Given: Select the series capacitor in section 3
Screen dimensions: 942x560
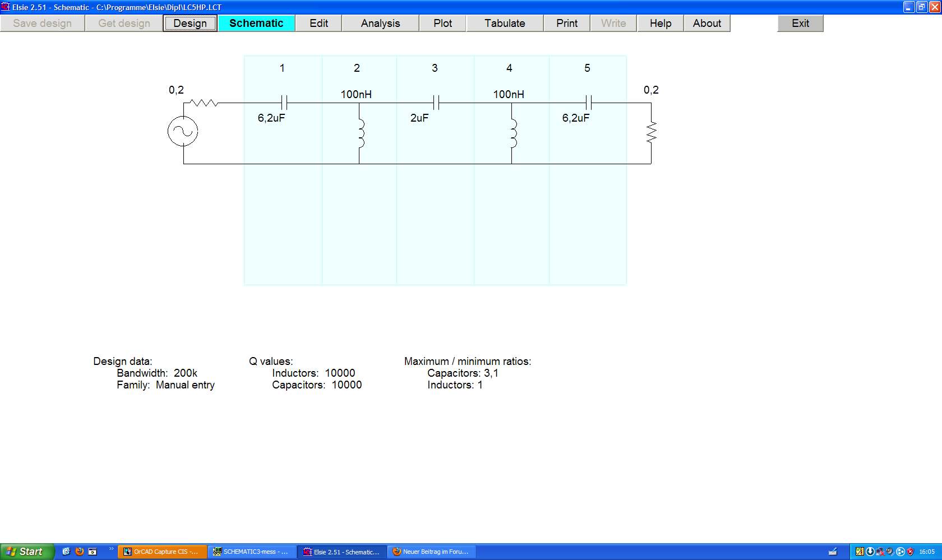Looking at the screenshot, I should click(436, 103).
